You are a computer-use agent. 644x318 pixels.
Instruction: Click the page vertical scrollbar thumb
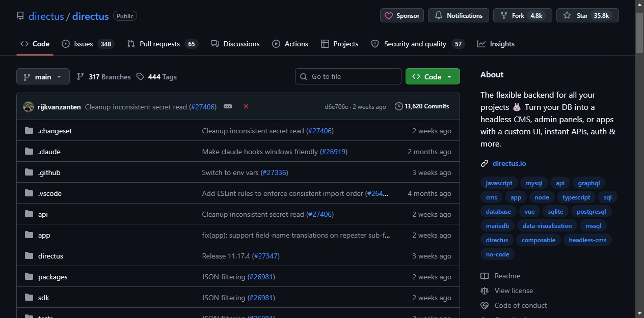point(639,33)
